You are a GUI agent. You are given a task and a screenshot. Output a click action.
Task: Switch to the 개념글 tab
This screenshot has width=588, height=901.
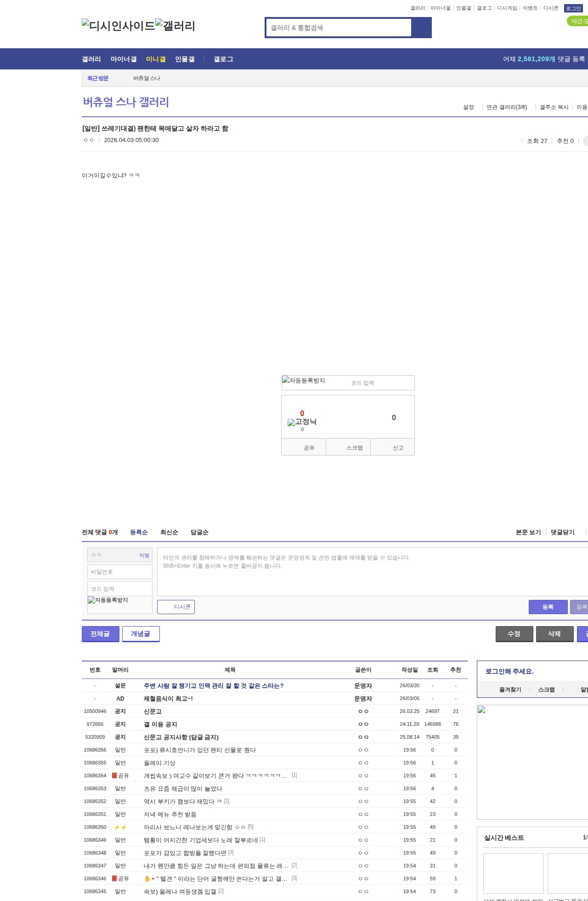pyautogui.click(x=141, y=633)
